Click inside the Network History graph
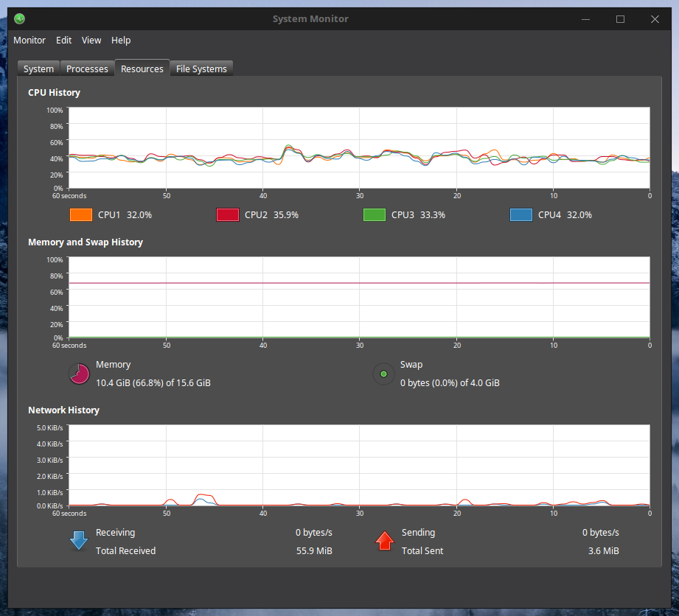This screenshot has height=616, width=679. 359,466
